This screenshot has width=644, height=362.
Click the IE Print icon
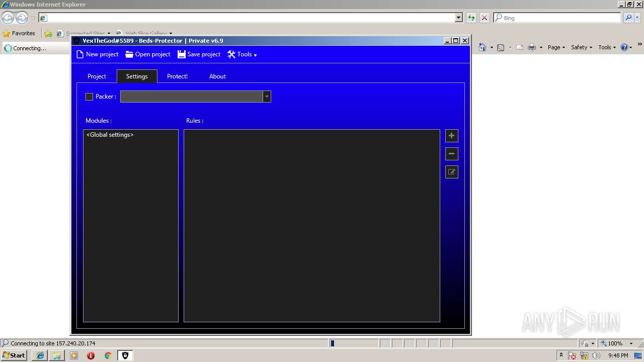531,47
